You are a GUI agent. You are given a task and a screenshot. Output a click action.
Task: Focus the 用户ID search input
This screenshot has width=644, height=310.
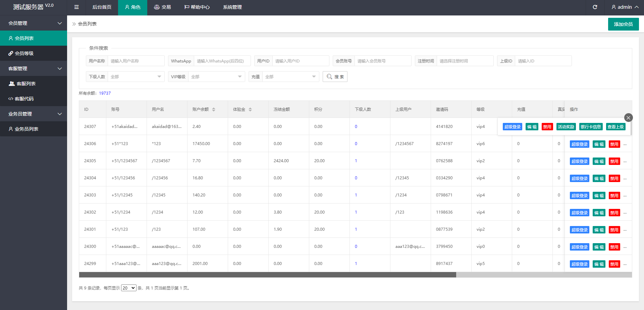(301, 61)
